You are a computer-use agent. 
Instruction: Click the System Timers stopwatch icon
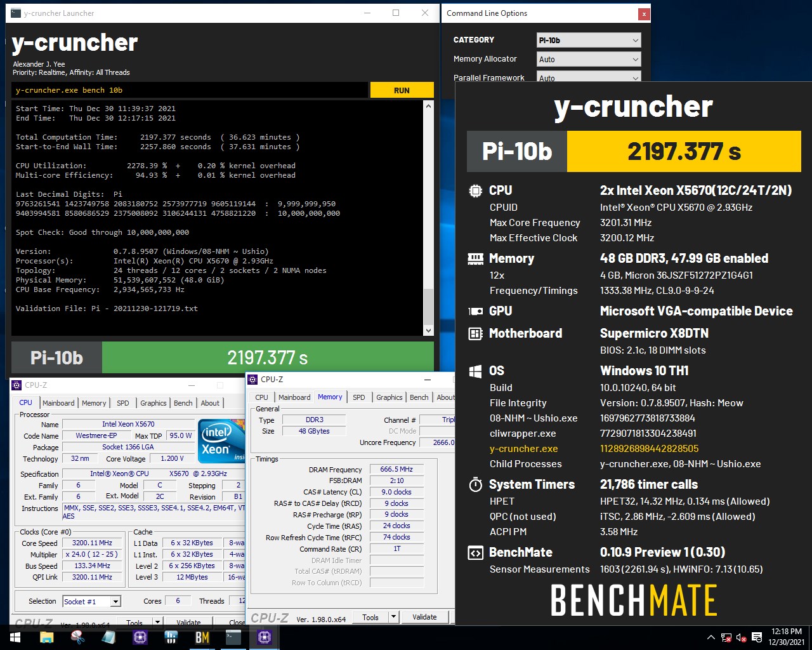[475, 484]
